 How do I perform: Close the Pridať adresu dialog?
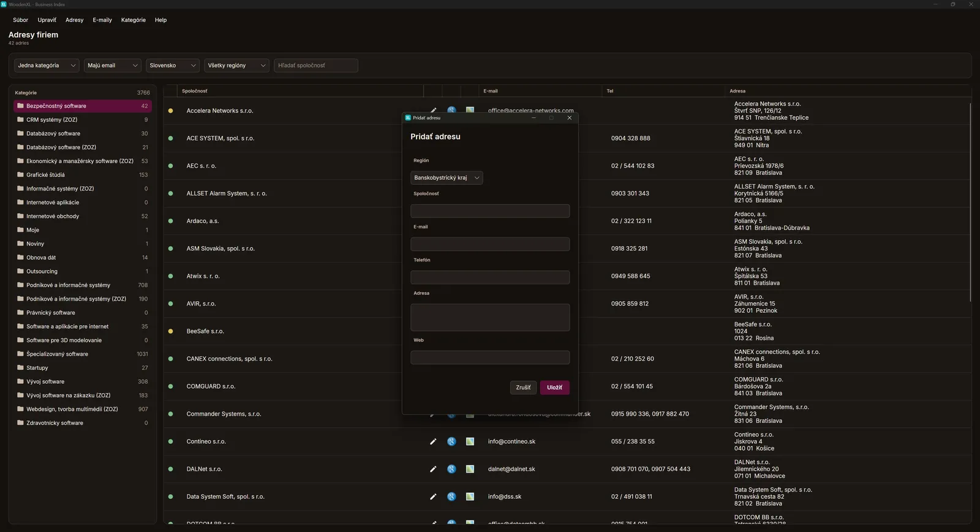point(570,118)
